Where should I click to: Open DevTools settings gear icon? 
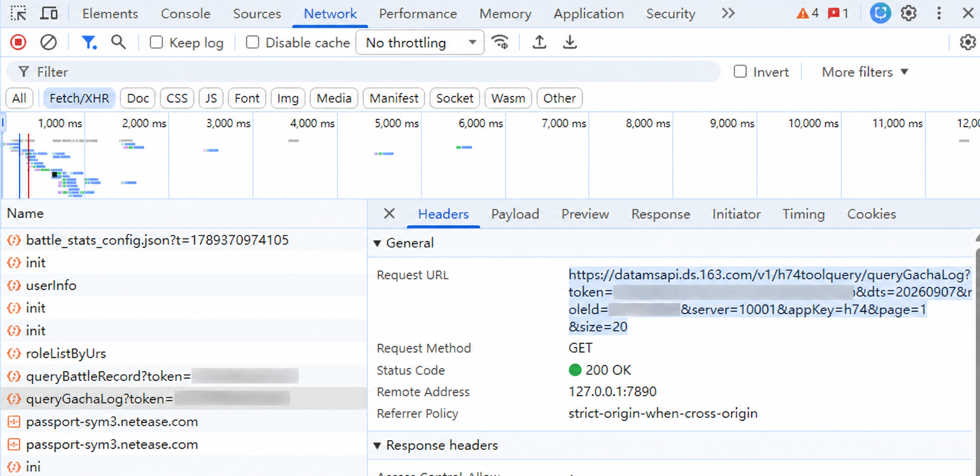click(x=909, y=13)
